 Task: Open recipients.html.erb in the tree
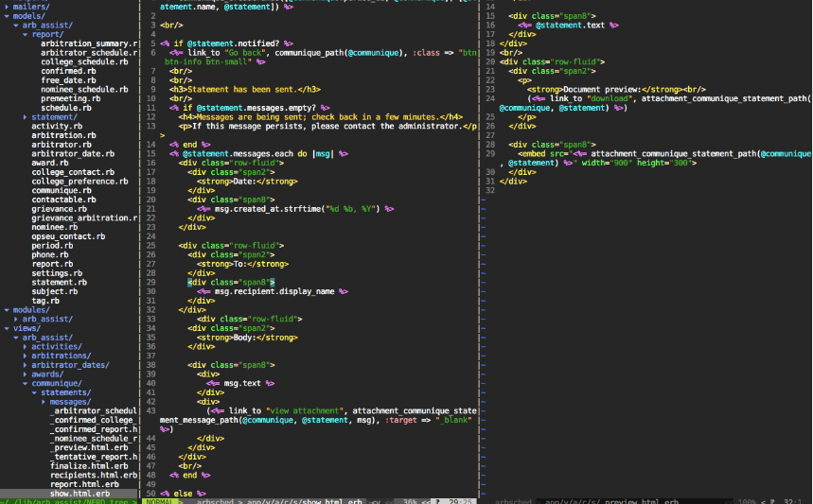pyautogui.click(x=94, y=476)
